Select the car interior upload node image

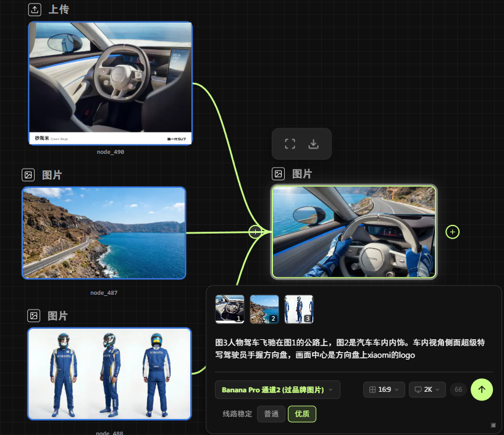point(111,83)
